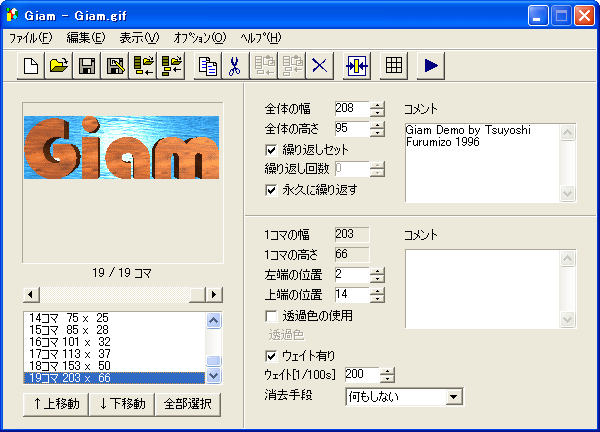Click the Optimize compress frames icon
600x432 pixels.
point(357,66)
